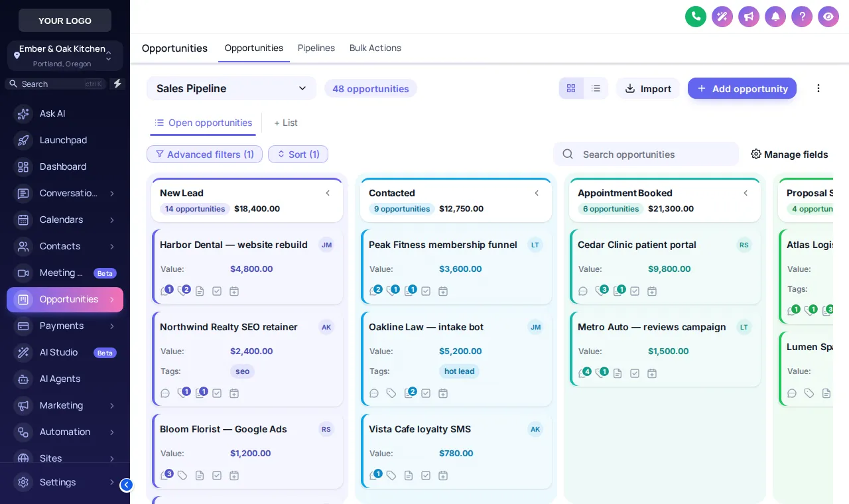Screen dimensions: 849x504
Task: Open Ember & Oak Kitchen location switcher
Action: click(65, 56)
